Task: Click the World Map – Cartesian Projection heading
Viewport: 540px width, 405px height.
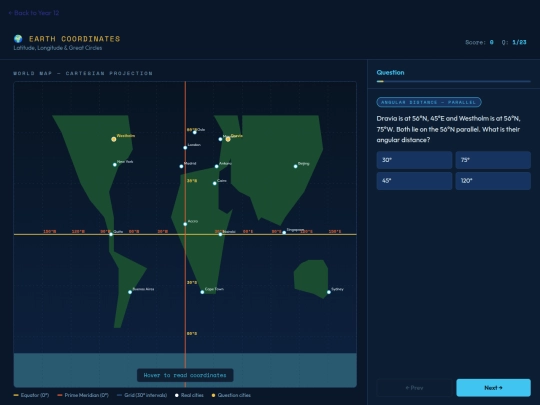Action: 83,73
